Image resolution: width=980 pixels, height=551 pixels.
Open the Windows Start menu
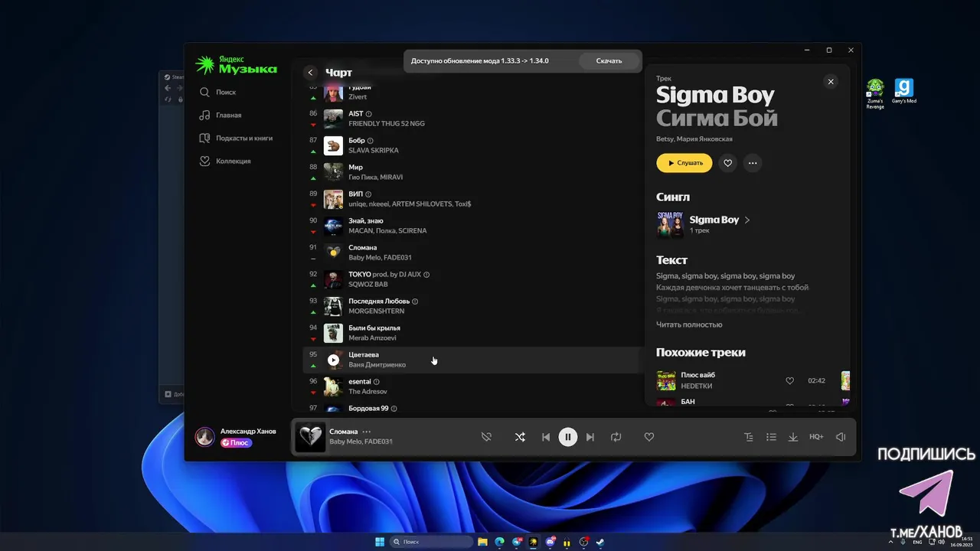pos(380,542)
